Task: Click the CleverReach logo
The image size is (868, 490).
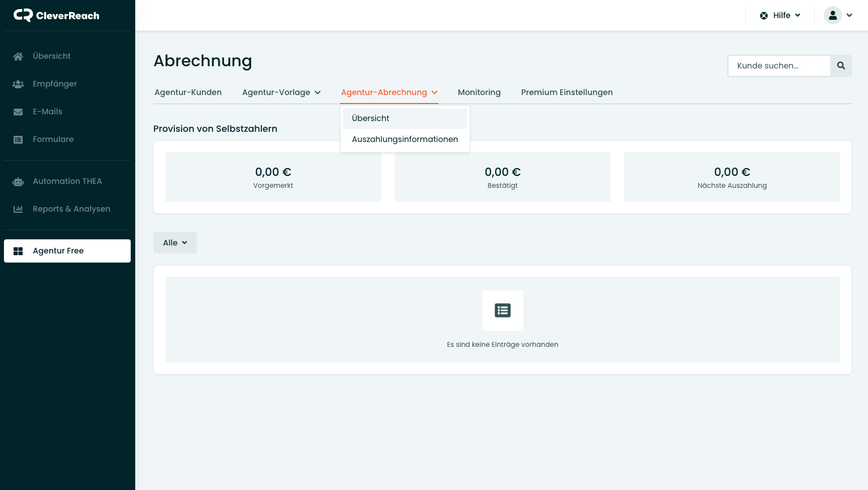Action: [x=57, y=15]
